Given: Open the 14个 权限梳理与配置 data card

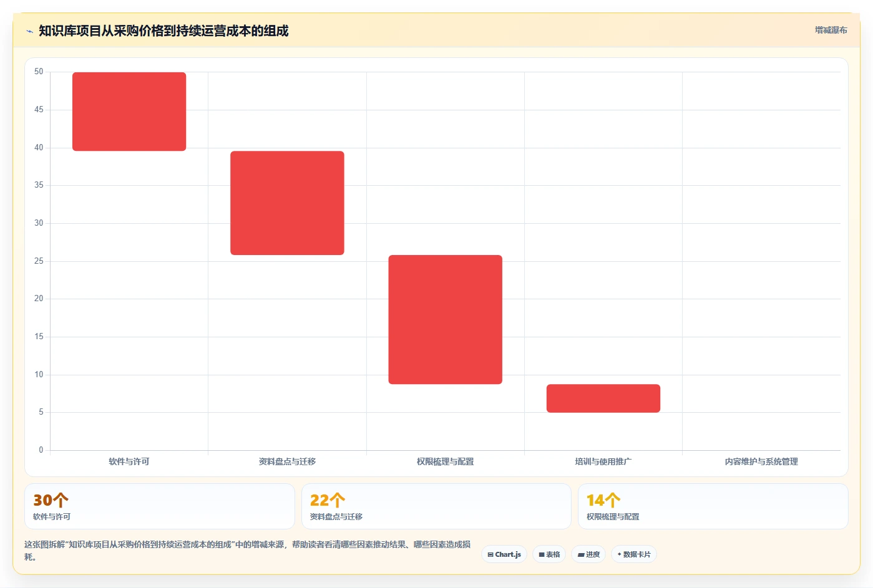Looking at the screenshot, I should pyautogui.click(x=713, y=506).
